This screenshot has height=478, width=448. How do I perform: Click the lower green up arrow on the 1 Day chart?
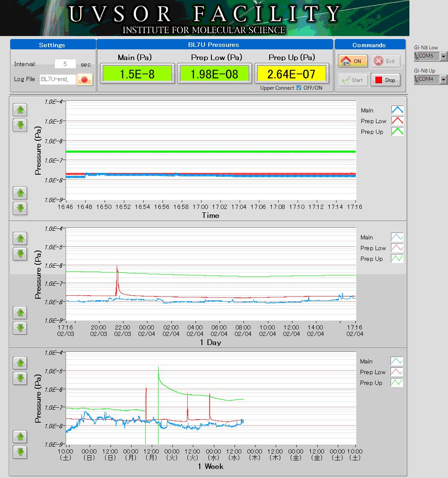pos(20,313)
